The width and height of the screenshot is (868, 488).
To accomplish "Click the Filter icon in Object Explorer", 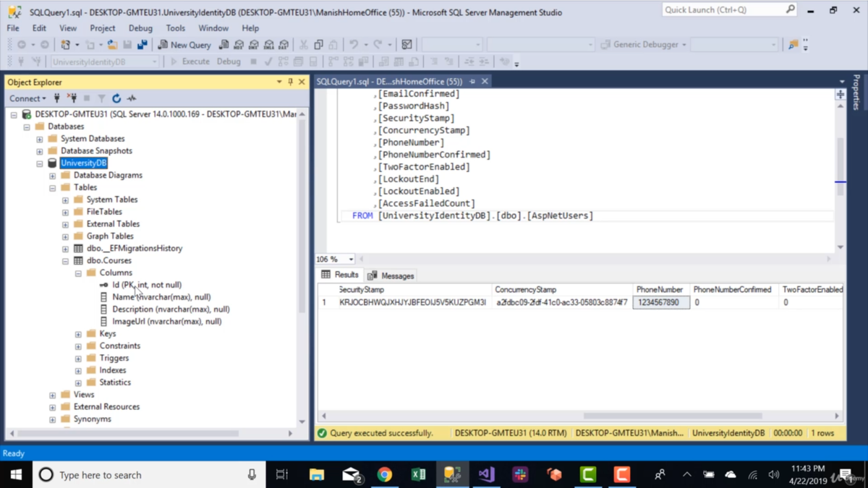I will click(x=102, y=98).
